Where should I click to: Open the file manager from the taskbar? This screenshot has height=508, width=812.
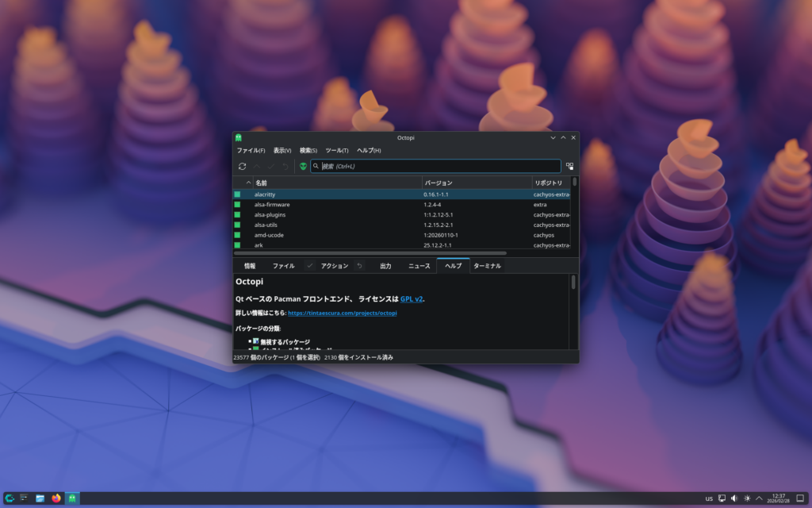click(x=40, y=498)
